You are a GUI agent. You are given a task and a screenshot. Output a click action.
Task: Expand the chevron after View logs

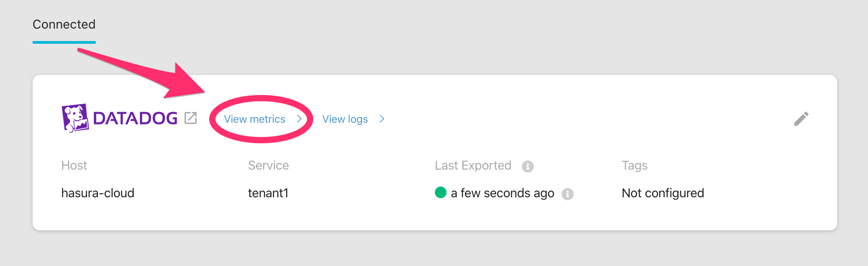coord(382,119)
